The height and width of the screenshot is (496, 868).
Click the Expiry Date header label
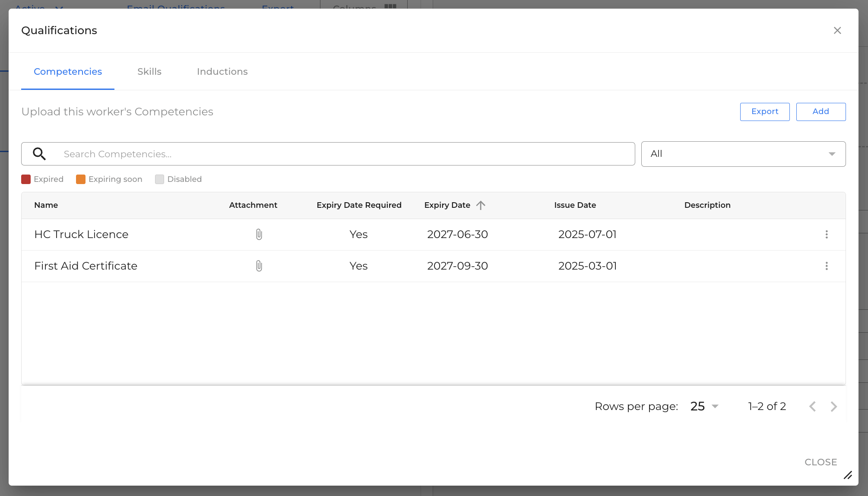coord(447,205)
